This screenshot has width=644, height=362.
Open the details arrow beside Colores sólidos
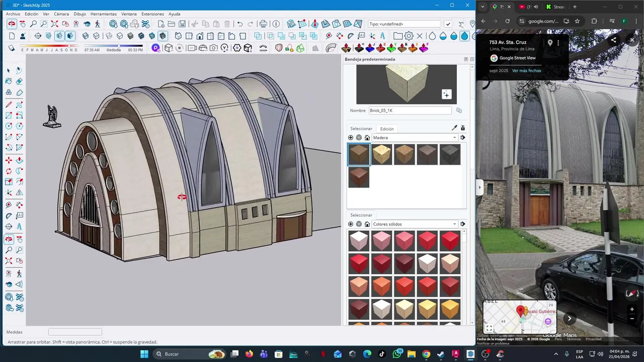point(463,224)
